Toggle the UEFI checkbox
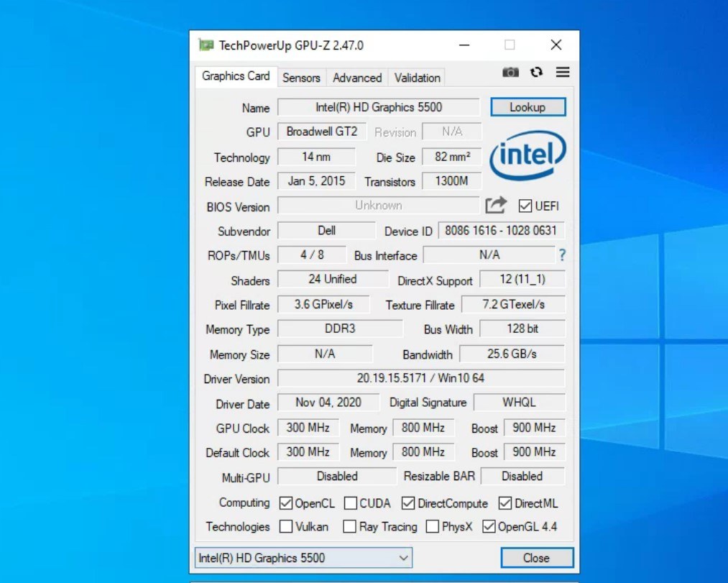The image size is (728, 583). 525,206
